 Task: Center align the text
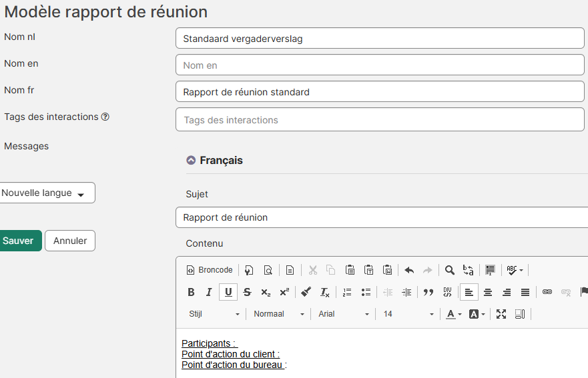click(488, 292)
